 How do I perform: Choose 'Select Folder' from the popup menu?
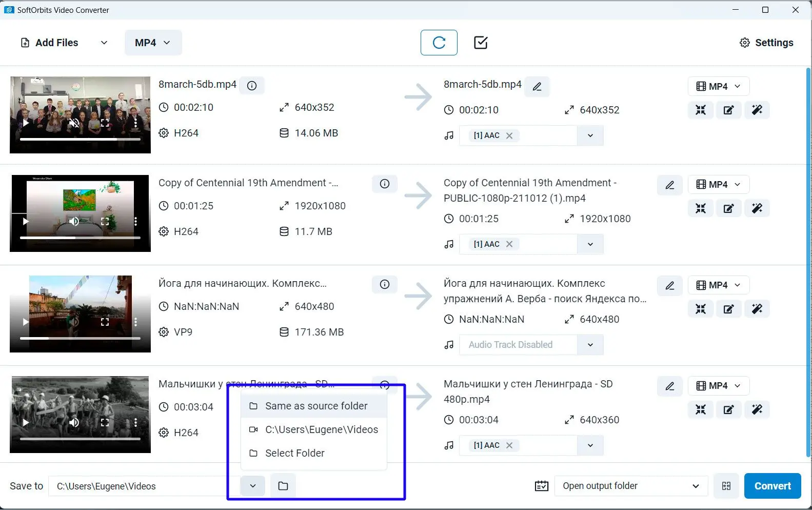click(294, 453)
